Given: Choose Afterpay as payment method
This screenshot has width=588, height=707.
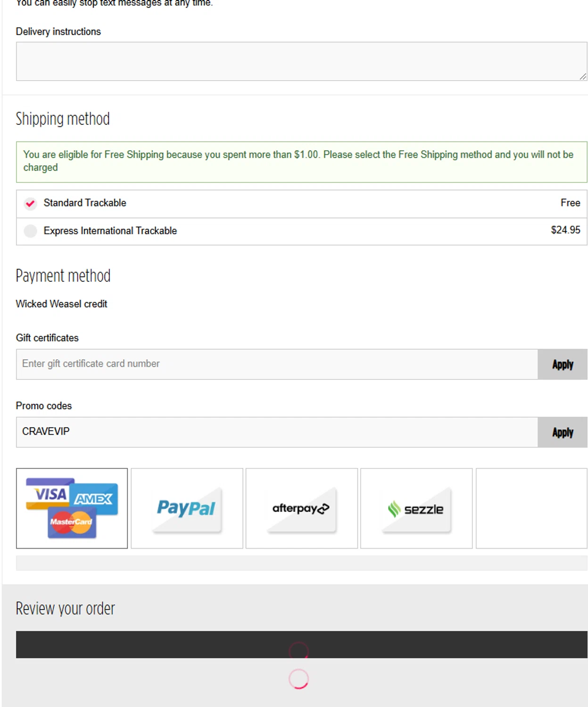Looking at the screenshot, I should [x=302, y=508].
